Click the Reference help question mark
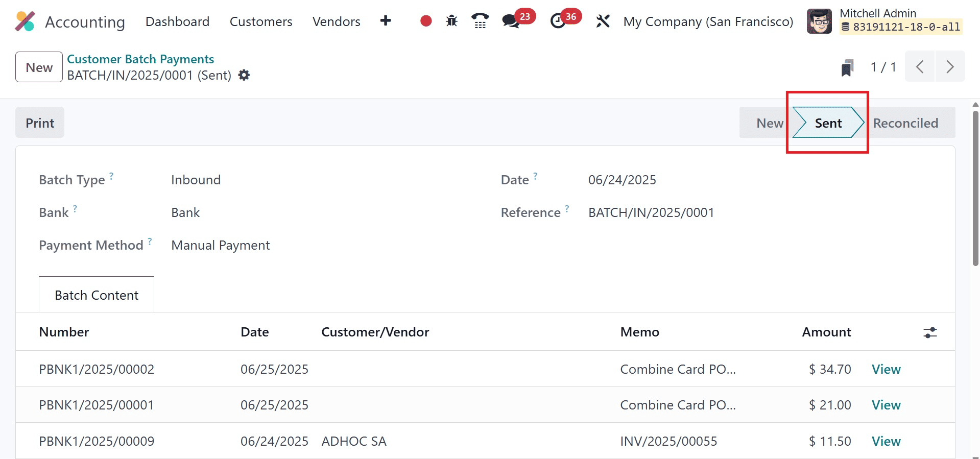980x459 pixels. [x=567, y=208]
